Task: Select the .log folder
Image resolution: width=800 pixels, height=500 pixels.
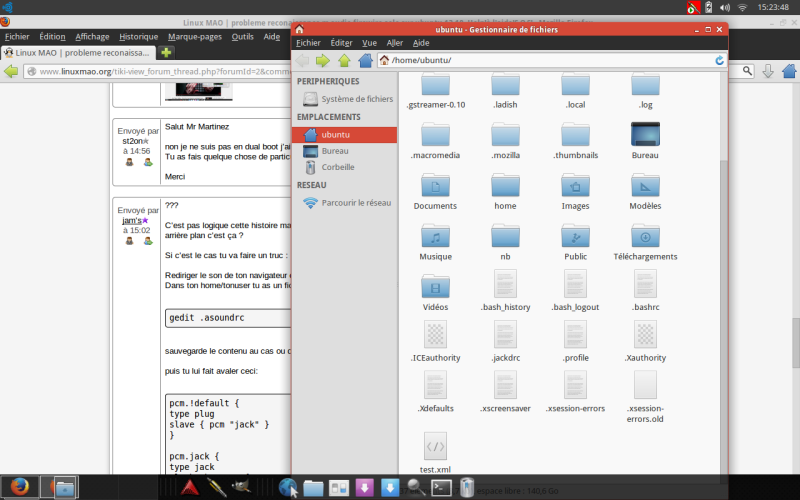Action: click(645, 92)
